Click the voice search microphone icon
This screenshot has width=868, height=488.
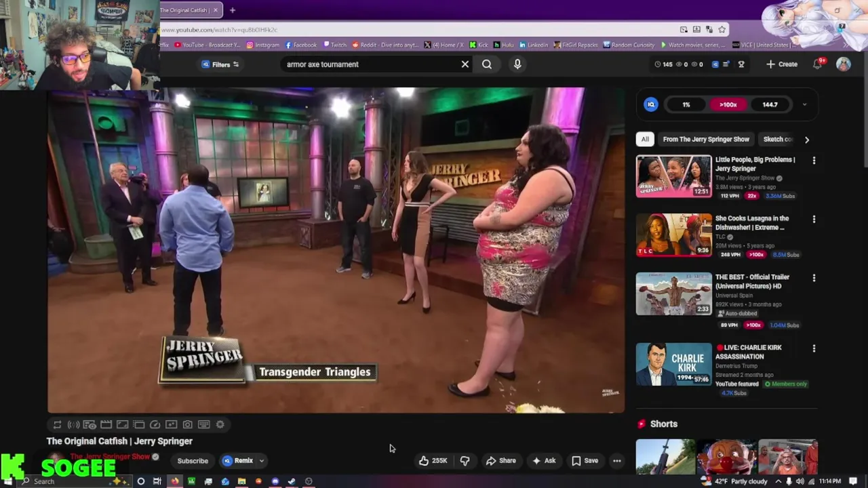coord(517,64)
